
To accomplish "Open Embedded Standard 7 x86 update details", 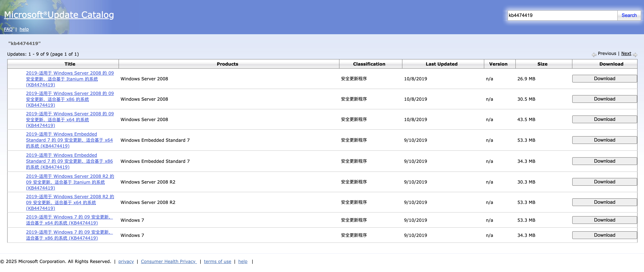I will 69,161.
